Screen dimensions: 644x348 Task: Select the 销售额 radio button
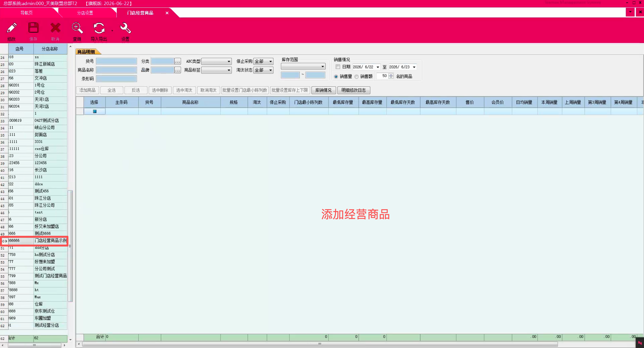point(356,77)
